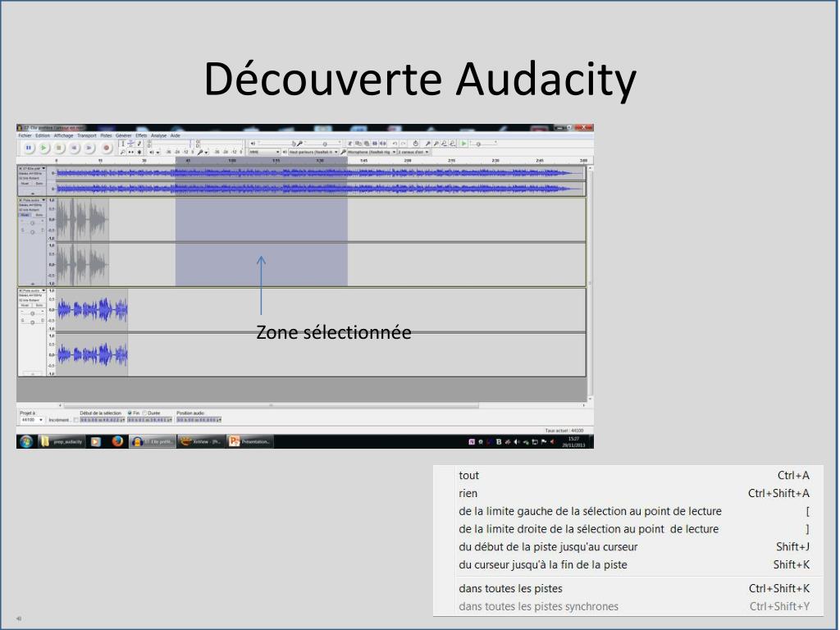This screenshot has width=840, height=630.
Task: Select the Zoom magnifier tool
Action: [x=123, y=152]
